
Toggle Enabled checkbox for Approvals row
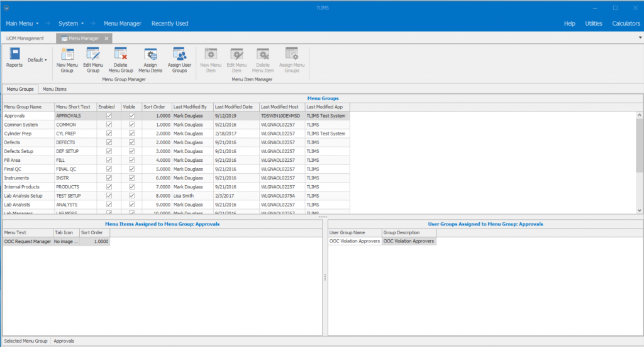tap(109, 116)
